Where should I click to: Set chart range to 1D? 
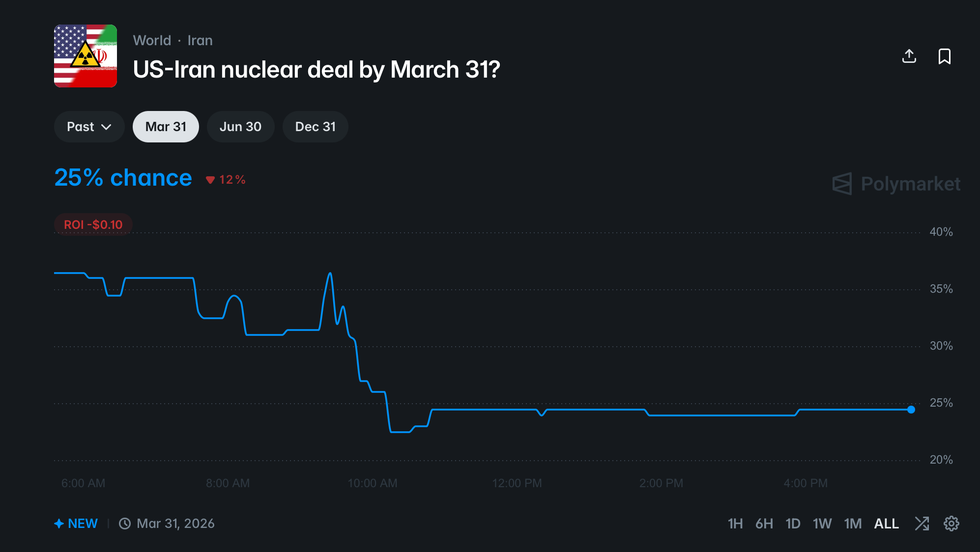click(x=793, y=524)
